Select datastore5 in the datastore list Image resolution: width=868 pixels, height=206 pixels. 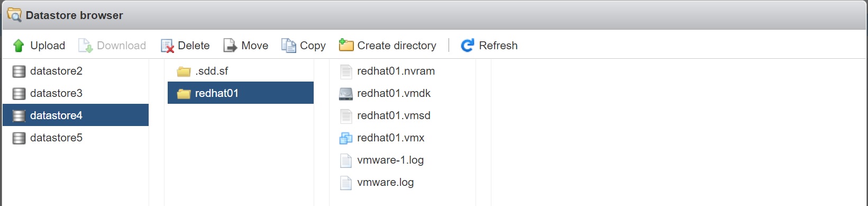(76, 138)
